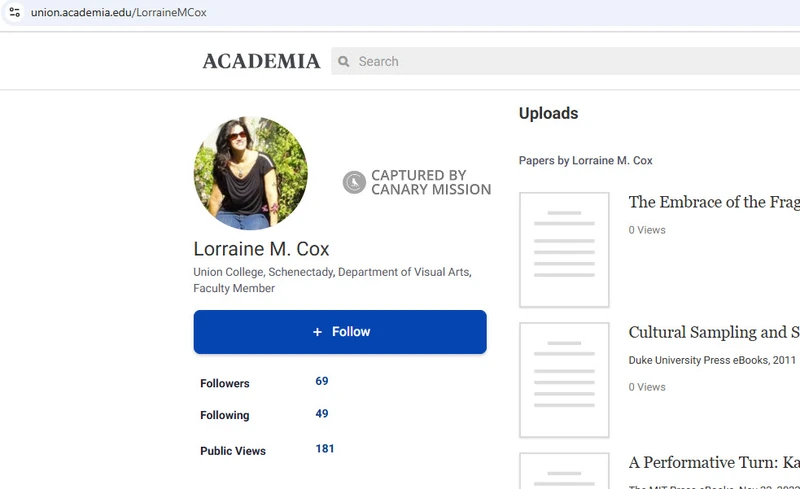The height and width of the screenshot is (489, 800).
Task: Click the Following label
Action: point(224,415)
